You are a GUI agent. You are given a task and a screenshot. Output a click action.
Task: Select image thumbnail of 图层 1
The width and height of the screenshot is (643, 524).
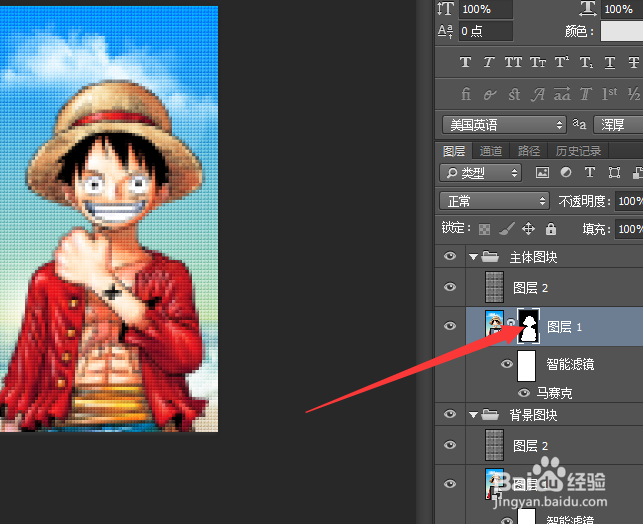point(495,324)
